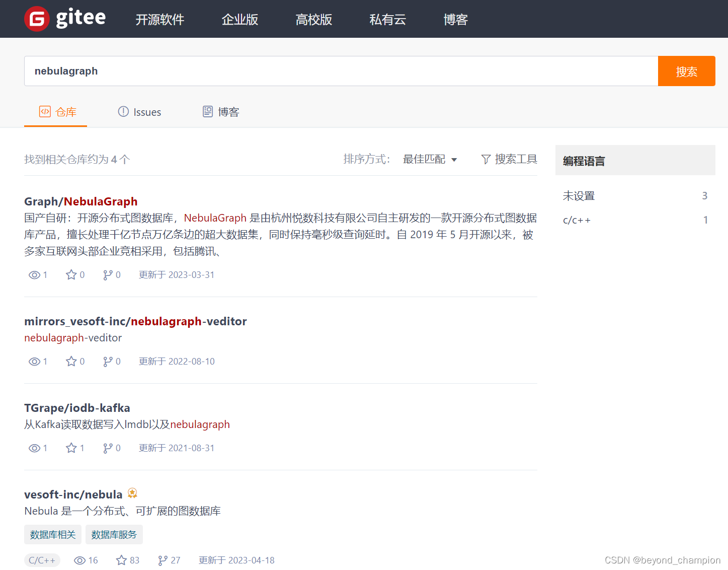Click the 从Kafka读取数据写入 description
Screen dimensions: 728x570
coord(127,424)
